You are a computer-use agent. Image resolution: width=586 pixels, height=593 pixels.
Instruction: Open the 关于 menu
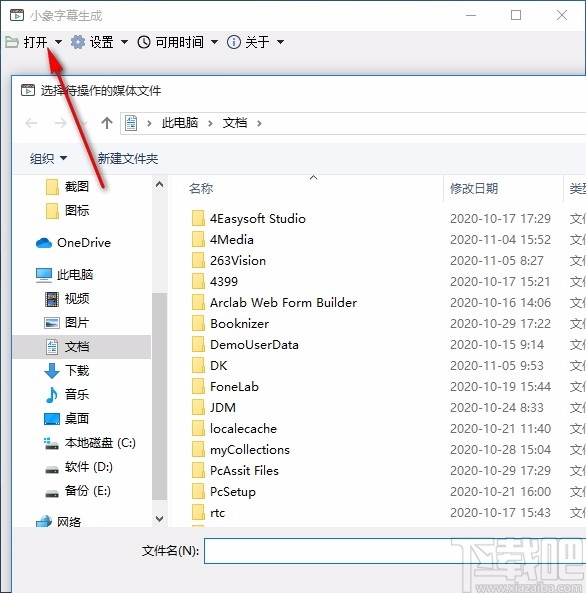[257, 42]
